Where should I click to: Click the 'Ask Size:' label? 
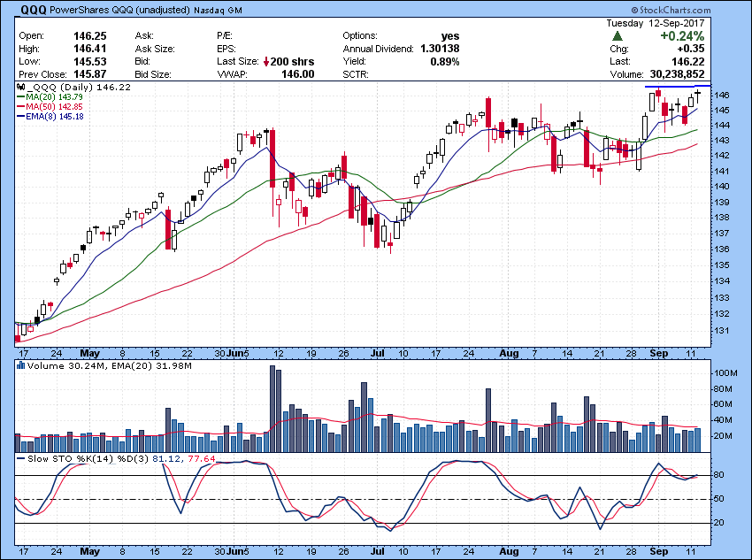tap(155, 49)
